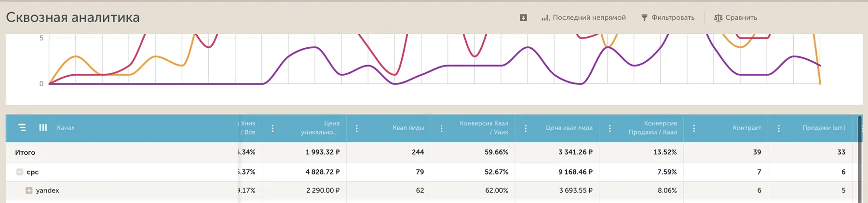Open the column menu left of Конверсия Продажи / Квал
The height and width of the screenshot is (203, 868).
(x=610, y=128)
